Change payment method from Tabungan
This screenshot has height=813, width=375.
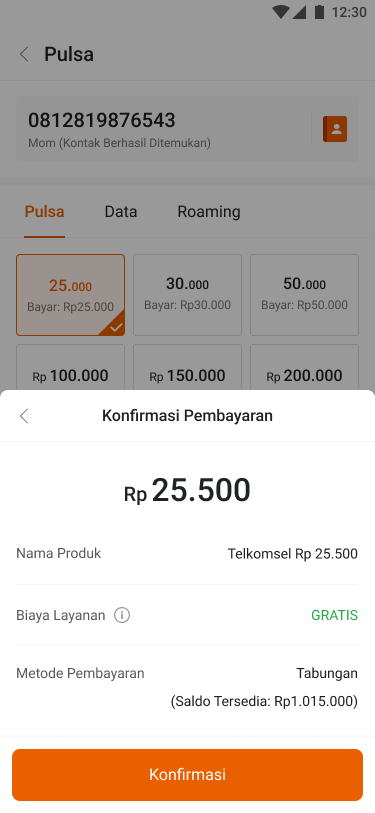click(x=187, y=688)
